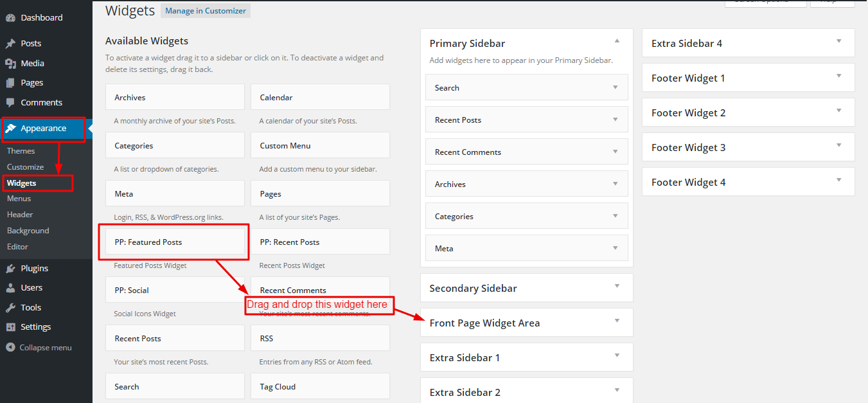Select the RSS available widget
Viewport: 868px width, 403px height.
[320, 338]
